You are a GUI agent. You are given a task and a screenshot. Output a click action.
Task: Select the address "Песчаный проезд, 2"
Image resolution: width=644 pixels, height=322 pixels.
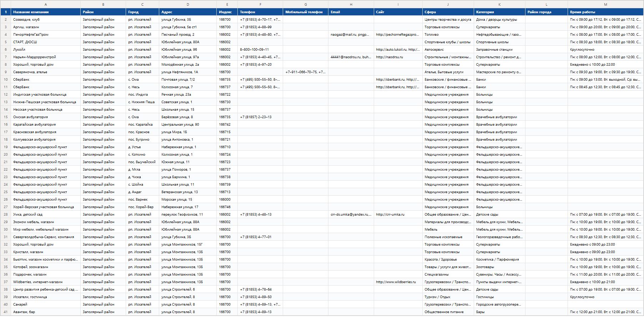[x=188, y=35]
